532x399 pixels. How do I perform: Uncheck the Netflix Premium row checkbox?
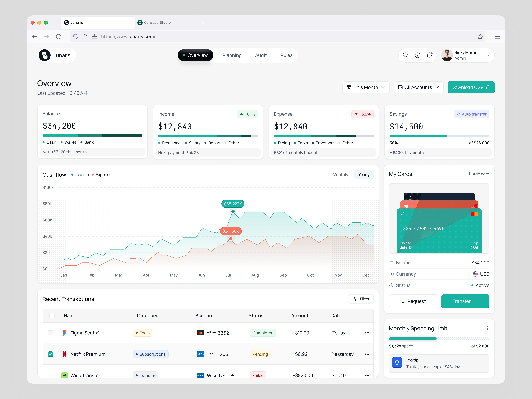(x=51, y=354)
